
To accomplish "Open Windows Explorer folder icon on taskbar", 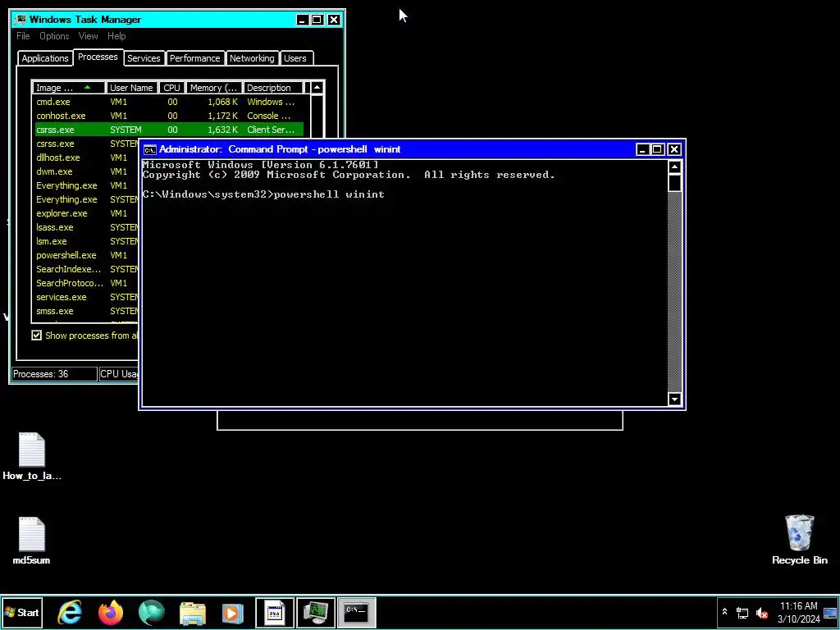I will [192, 613].
